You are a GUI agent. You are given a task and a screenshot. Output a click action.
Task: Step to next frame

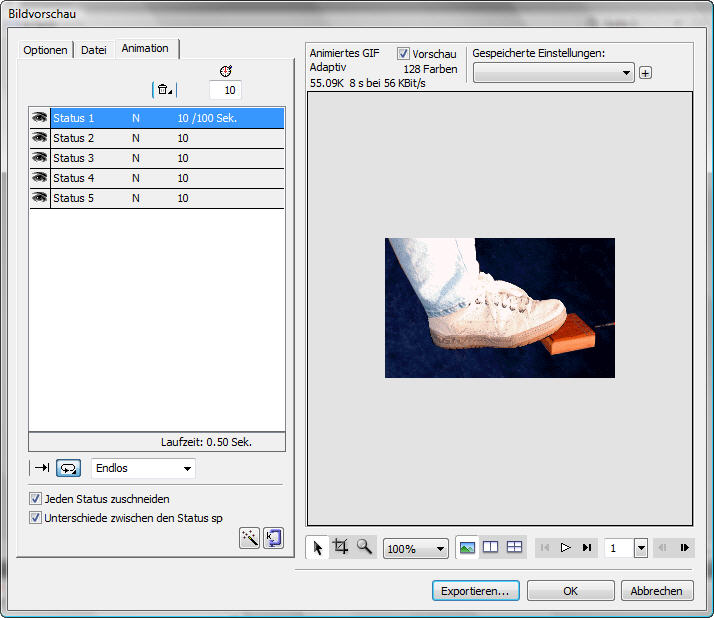(684, 547)
